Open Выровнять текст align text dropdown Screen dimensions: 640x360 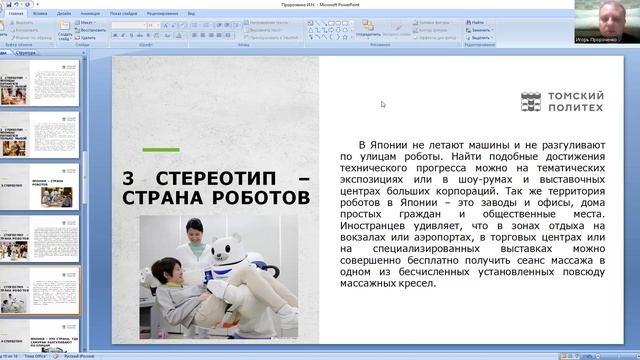tap(262, 30)
